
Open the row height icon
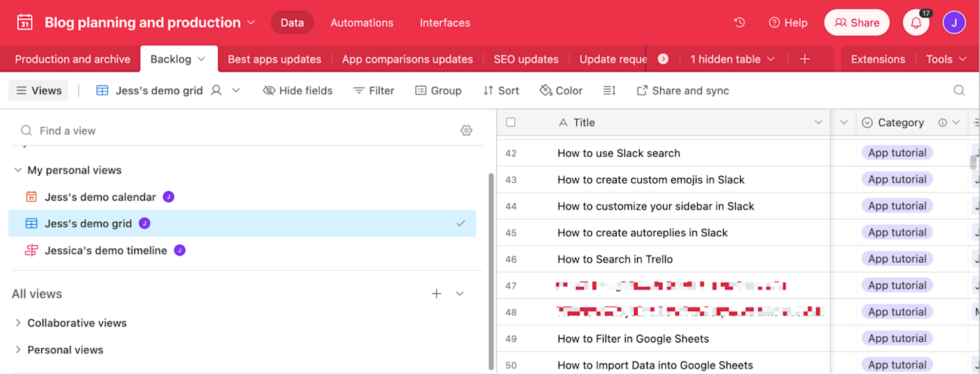click(x=609, y=90)
